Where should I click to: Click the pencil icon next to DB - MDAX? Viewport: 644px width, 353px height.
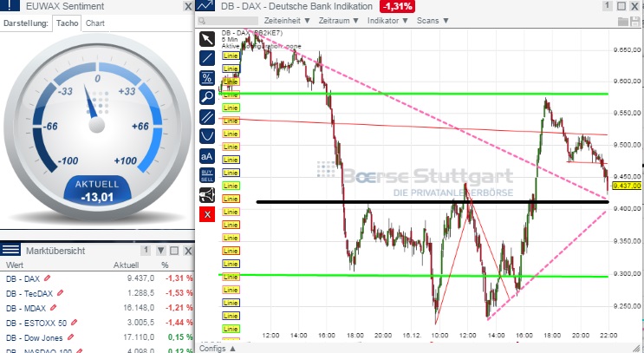coord(53,307)
